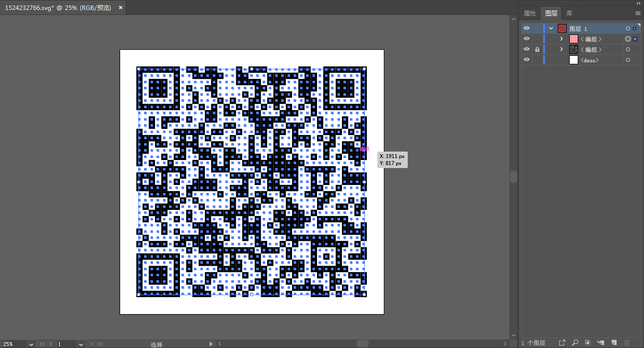Expand the locked QR code 编组 group

561,49
